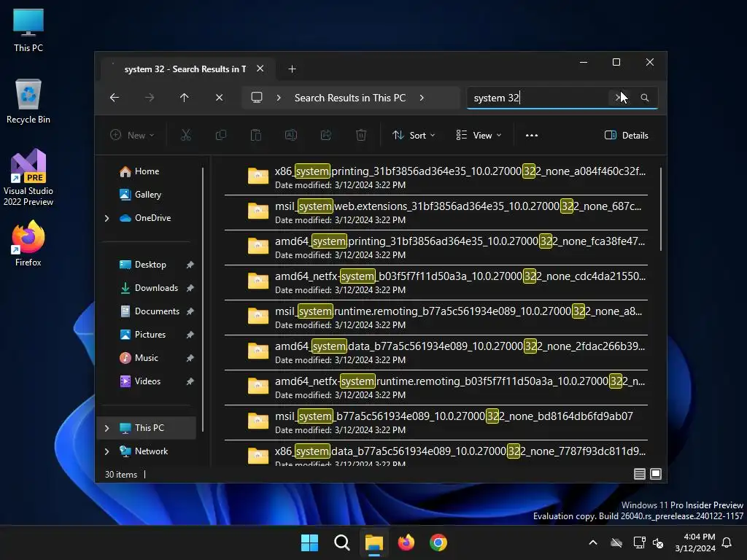The height and width of the screenshot is (560, 747).
Task: Open the Recycle Bin desktop icon
Action: (x=28, y=102)
